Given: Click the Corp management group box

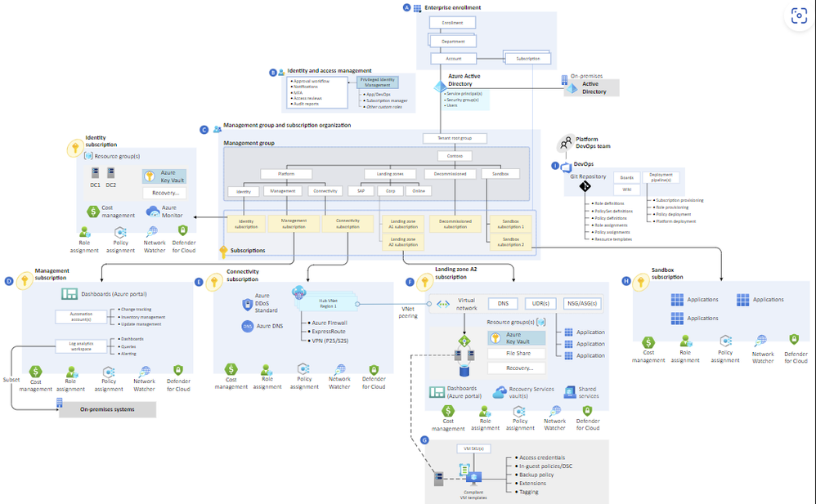Looking at the screenshot, I should [390, 191].
